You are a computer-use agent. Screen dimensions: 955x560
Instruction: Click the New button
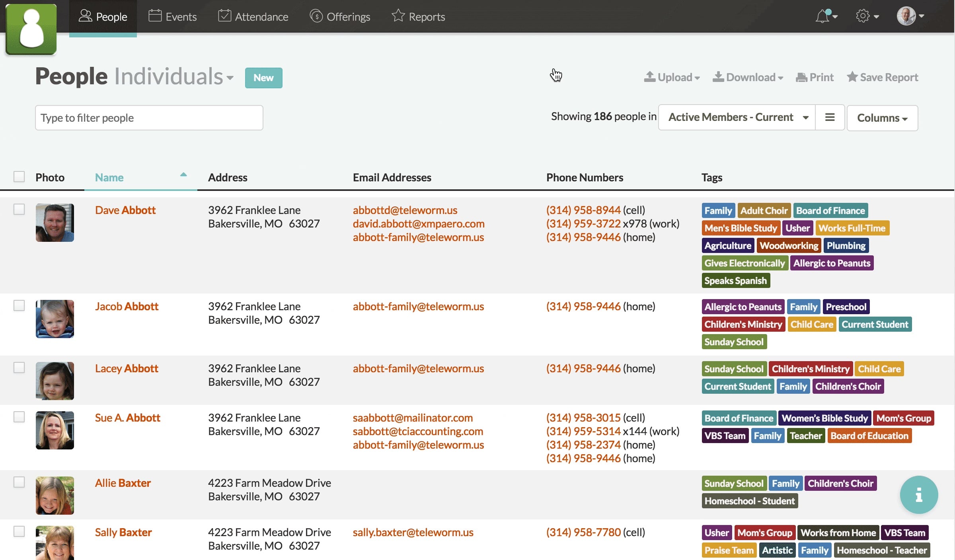pos(263,78)
